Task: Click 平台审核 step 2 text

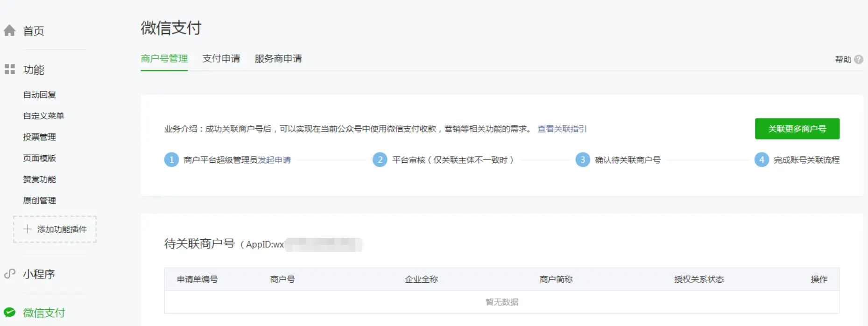Action: pyautogui.click(x=453, y=160)
